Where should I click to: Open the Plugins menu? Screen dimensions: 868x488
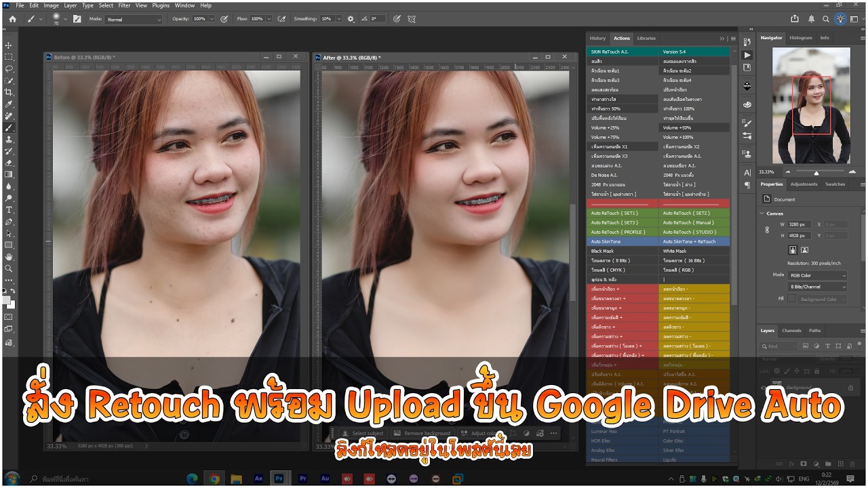tap(161, 5)
